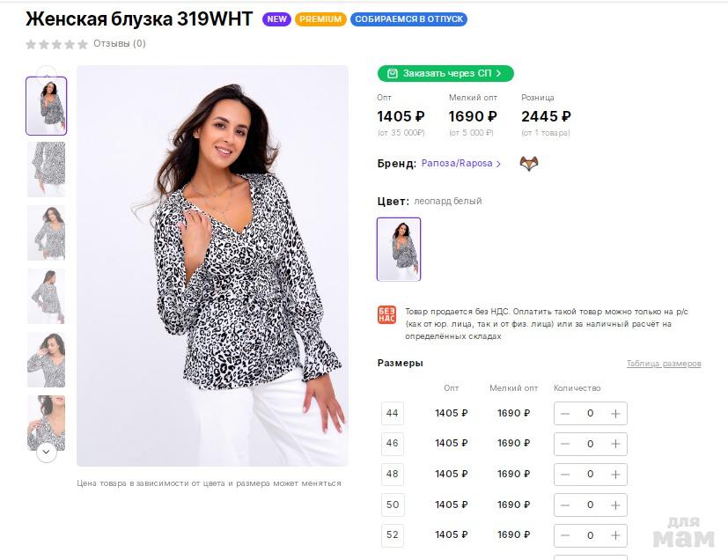Image resolution: width=728 pixels, height=560 pixels.
Task: Increase quantity for size 44
Action: click(x=615, y=413)
